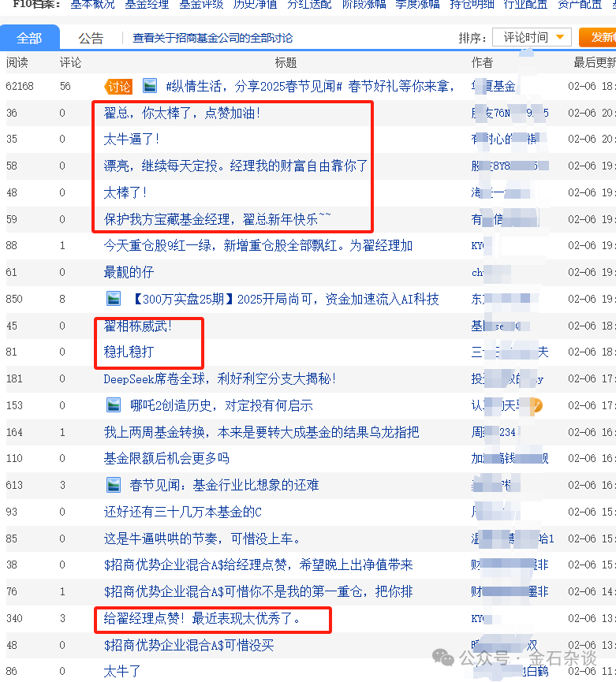This screenshot has height=682, width=616.
Task: Open author ending in 基金 on top post
Action: 493,86
